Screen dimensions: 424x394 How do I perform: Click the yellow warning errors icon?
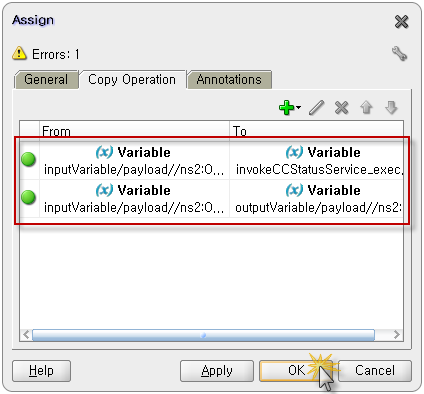(x=19, y=53)
